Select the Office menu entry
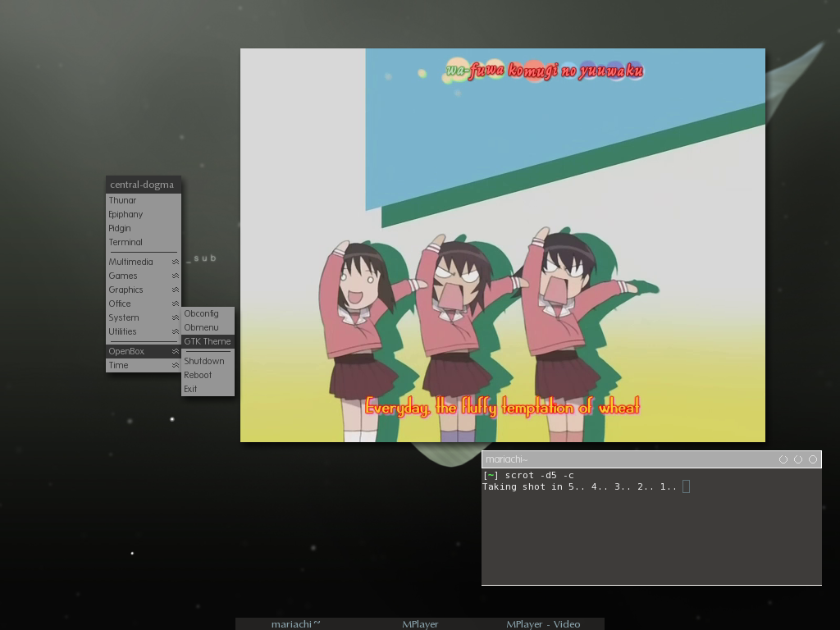This screenshot has width=840, height=630. pos(143,304)
